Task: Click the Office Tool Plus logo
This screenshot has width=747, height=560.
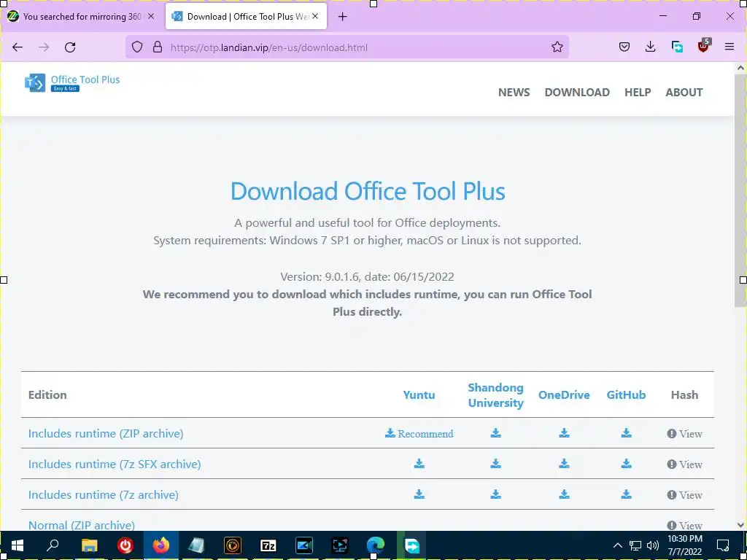Action: (x=72, y=82)
